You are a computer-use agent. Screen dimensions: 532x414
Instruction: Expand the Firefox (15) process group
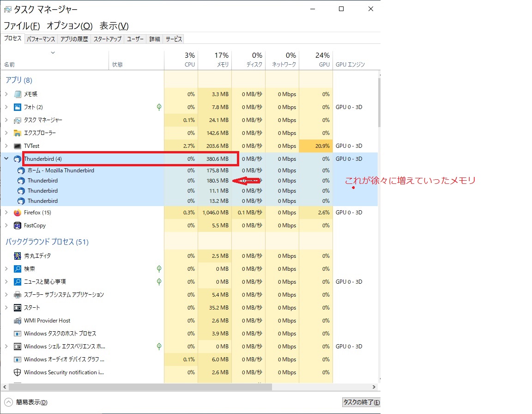coord(6,213)
